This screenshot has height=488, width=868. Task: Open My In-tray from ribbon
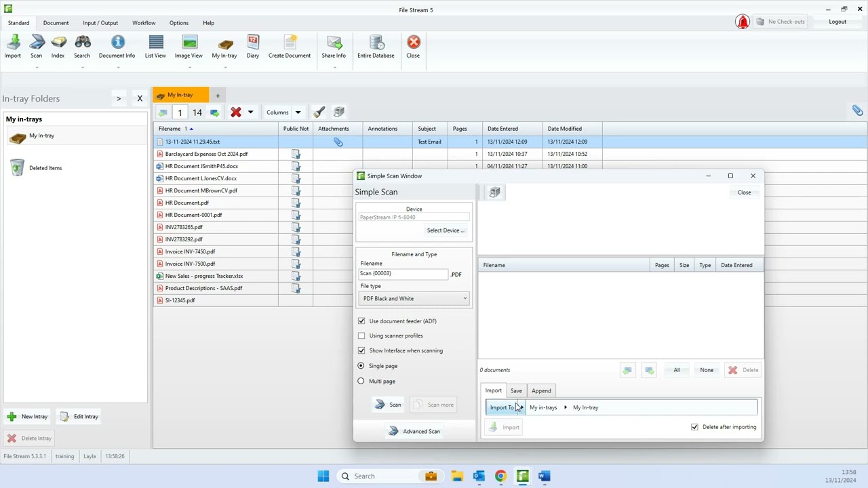tap(224, 47)
